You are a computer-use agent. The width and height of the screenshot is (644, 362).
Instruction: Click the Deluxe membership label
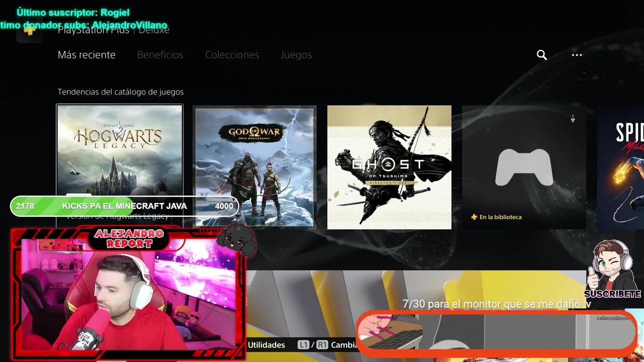point(153,30)
